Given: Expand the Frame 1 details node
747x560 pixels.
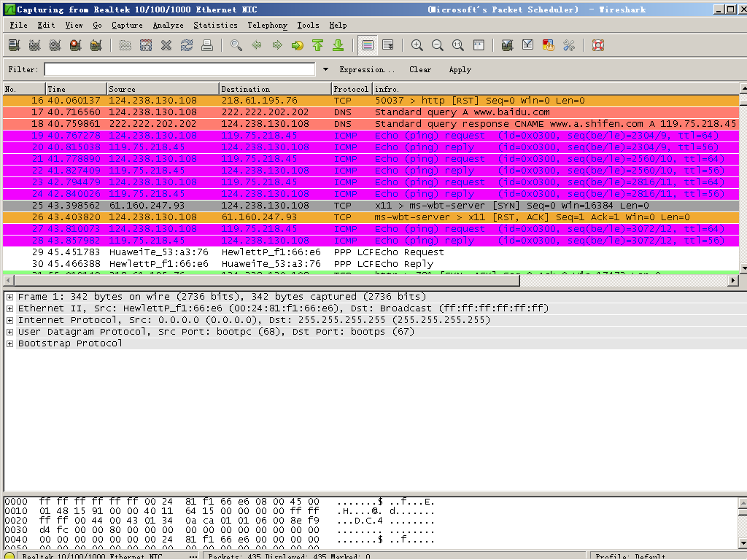Looking at the screenshot, I should [9, 297].
